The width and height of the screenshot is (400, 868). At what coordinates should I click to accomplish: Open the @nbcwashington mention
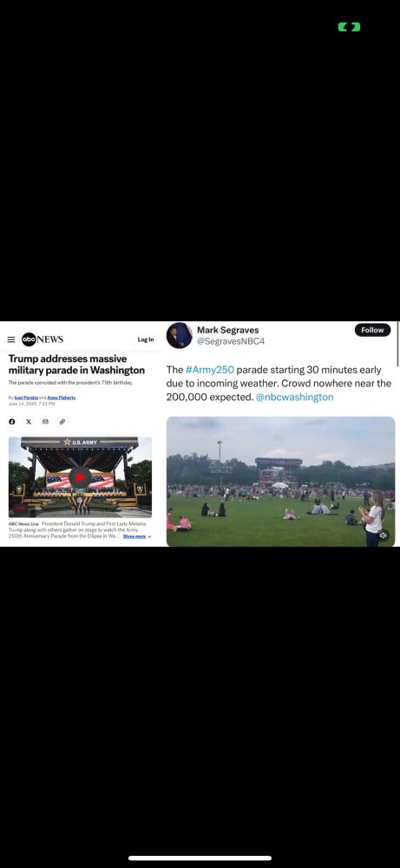point(294,397)
